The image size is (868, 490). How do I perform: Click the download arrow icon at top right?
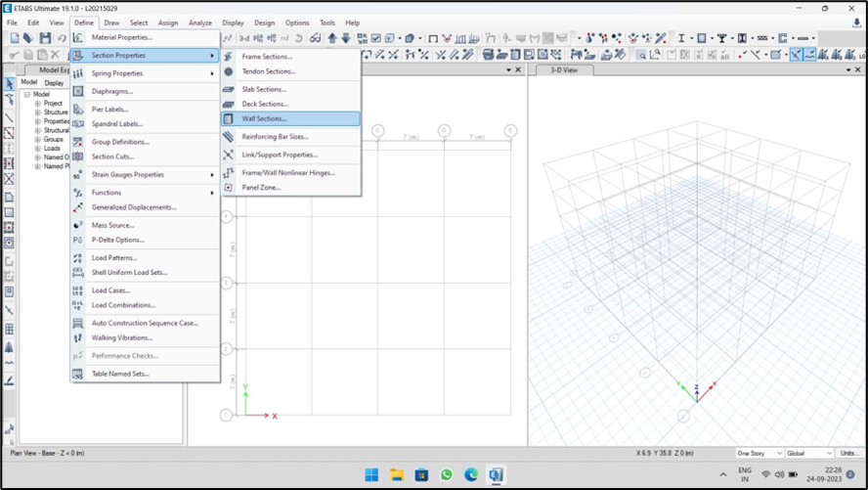pyautogui.click(x=857, y=22)
